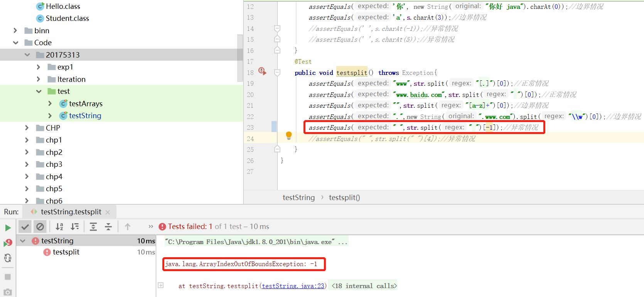644x297 pixels.
Task: Collapse the test folder
Action: point(39,91)
